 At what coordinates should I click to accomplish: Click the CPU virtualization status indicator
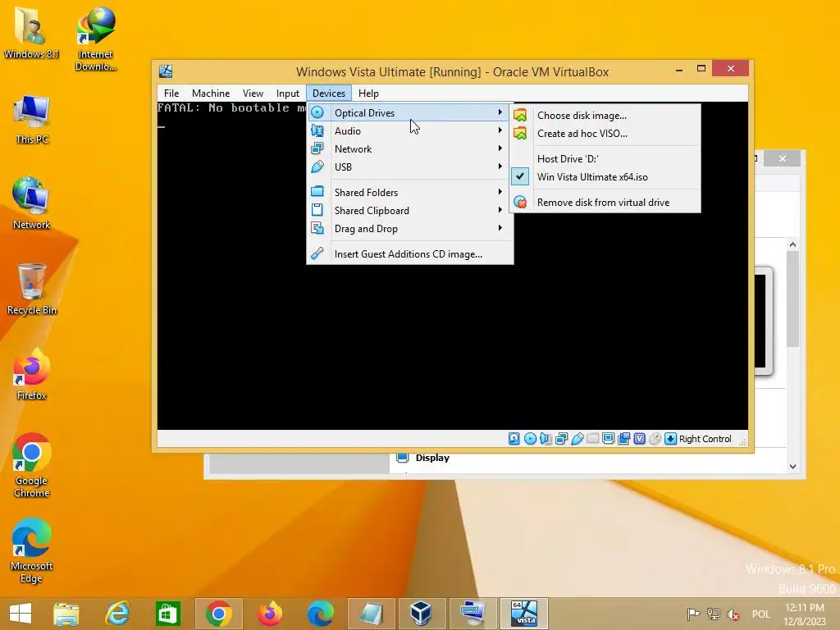pos(639,439)
